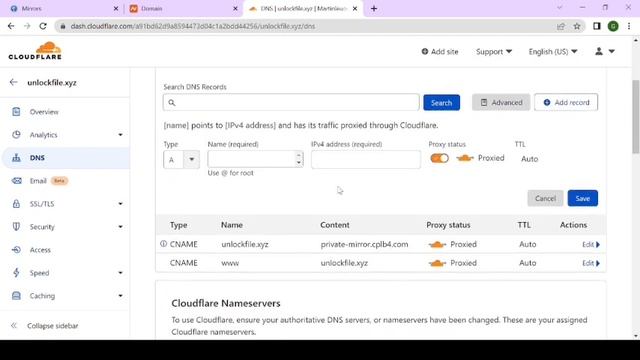
Task: Click the SSL/TLS lock icon
Action: (x=16, y=204)
